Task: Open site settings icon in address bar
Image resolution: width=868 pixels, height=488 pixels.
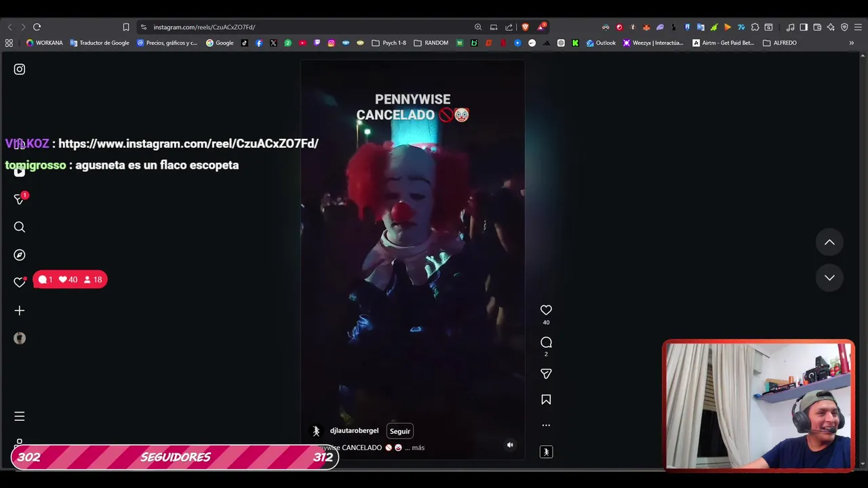Action: tap(143, 27)
